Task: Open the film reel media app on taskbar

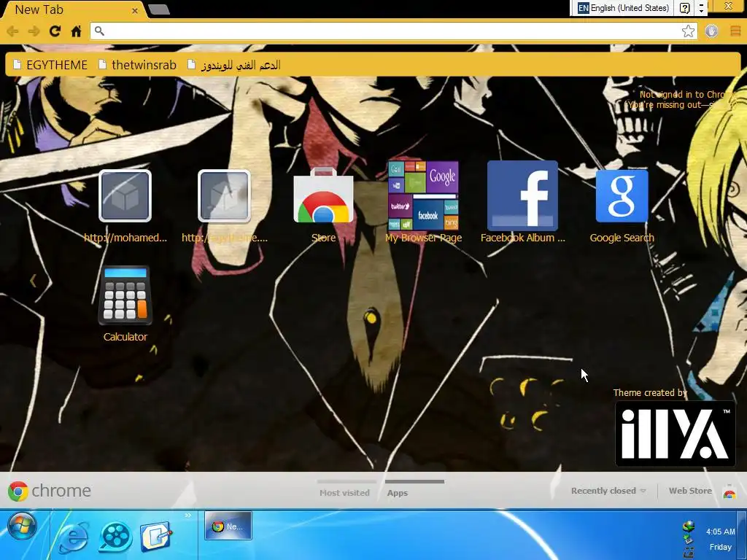Action: click(x=115, y=537)
